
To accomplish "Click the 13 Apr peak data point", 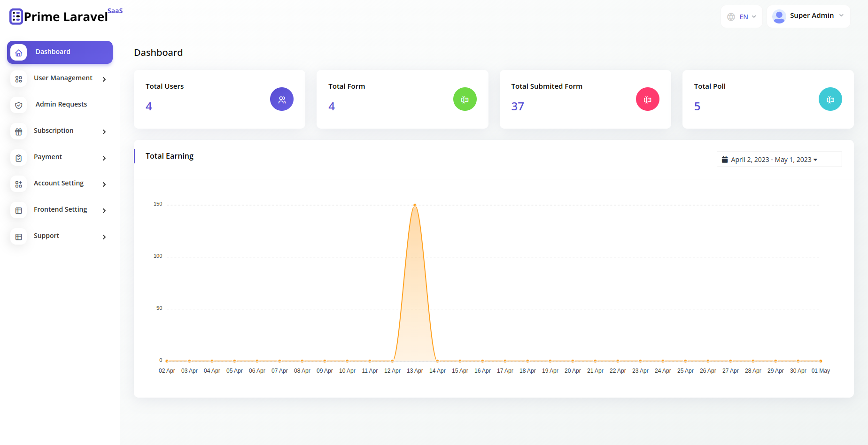I will point(415,205).
